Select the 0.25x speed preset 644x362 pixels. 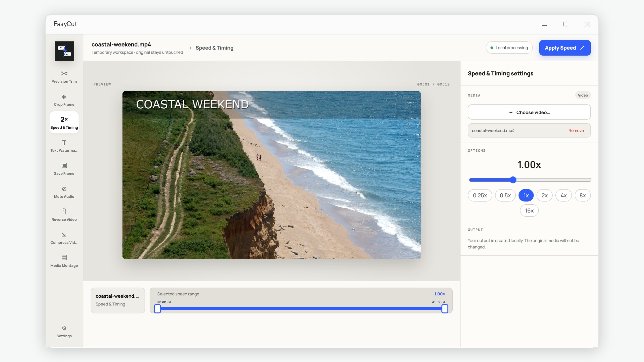click(480, 195)
